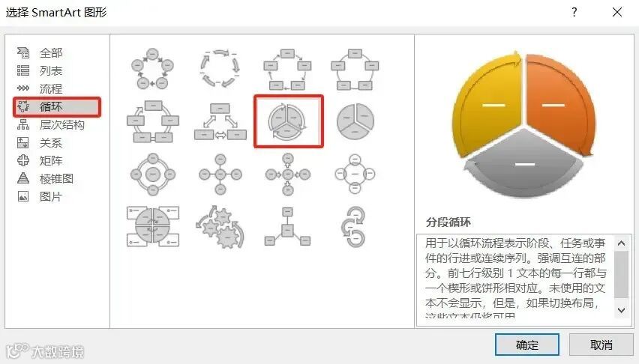Viewport: 639px width, 364px height.
Task: Pick the Gear layout thumbnail
Action: (220, 227)
